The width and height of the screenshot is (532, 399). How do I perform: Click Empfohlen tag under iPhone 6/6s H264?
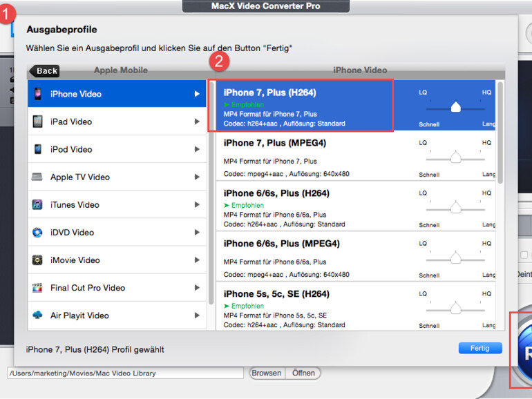click(x=244, y=205)
